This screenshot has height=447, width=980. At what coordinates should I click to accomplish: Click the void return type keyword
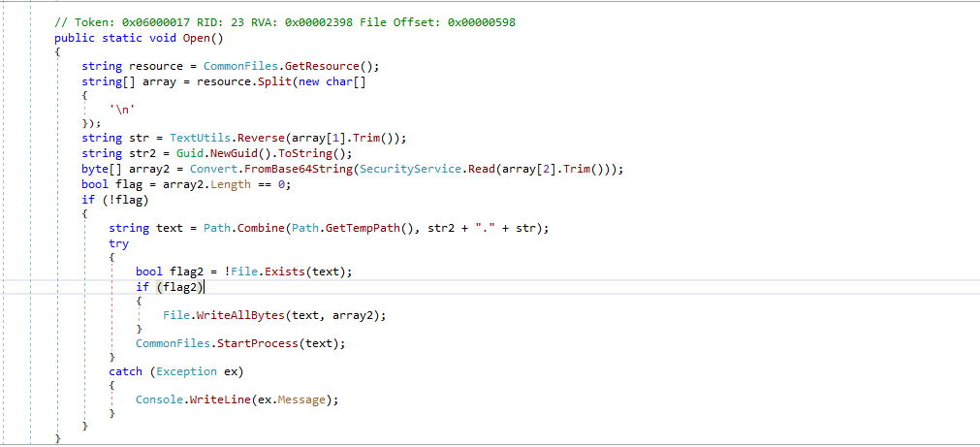coord(163,38)
